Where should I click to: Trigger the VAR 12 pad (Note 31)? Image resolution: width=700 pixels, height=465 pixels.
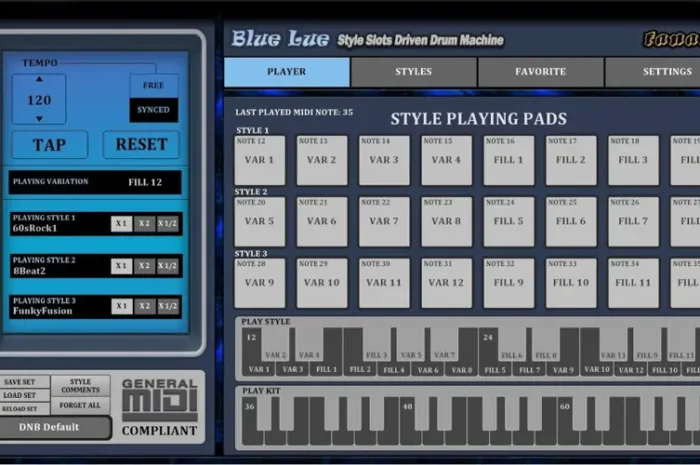[x=446, y=283]
